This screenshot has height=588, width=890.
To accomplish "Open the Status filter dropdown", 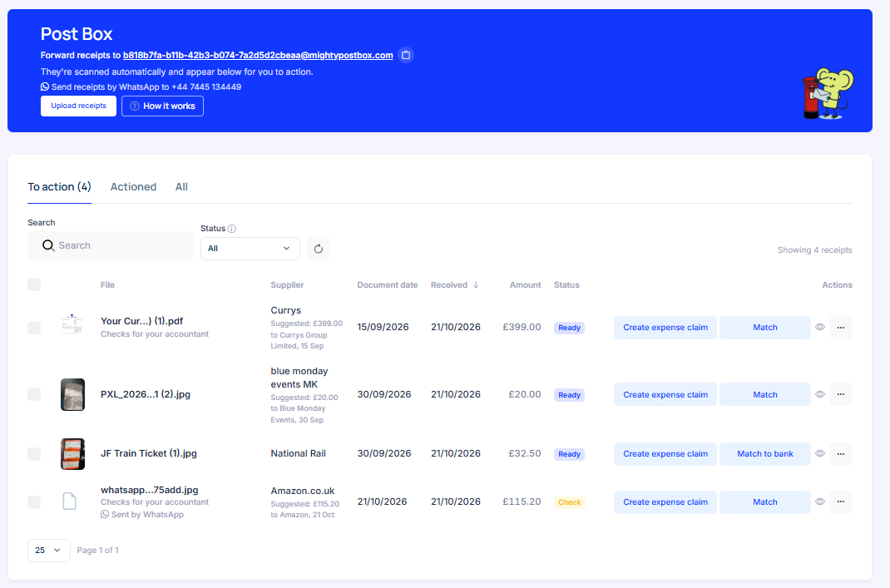I will (250, 249).
